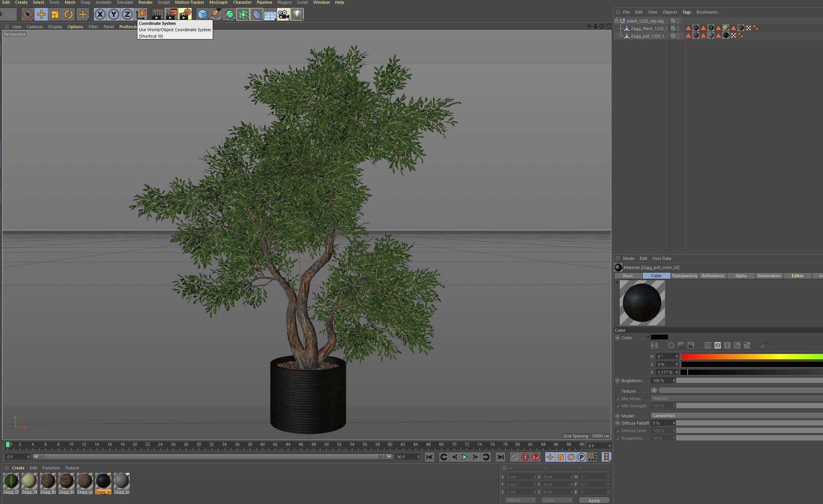Image resolution: width=823 pixels, height=504 pixels.
Task: Click the black color swatch
Action: tap(660, 337)
